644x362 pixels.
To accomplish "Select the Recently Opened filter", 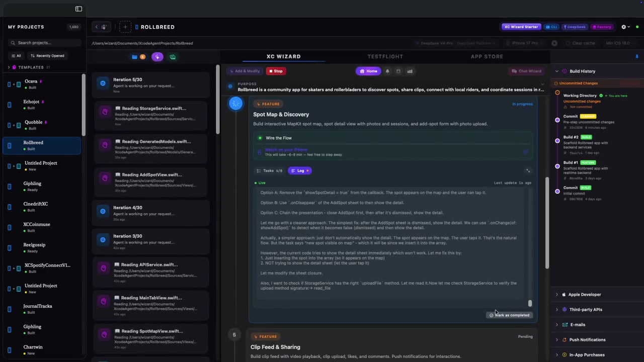I will pos(47,56).
